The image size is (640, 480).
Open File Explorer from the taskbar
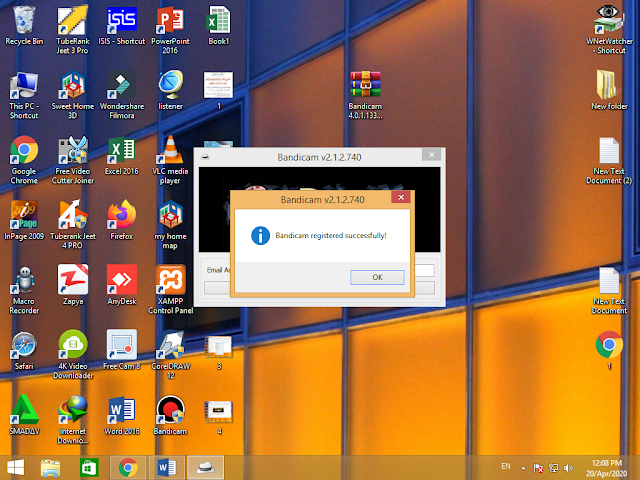[x=51, y=467]
